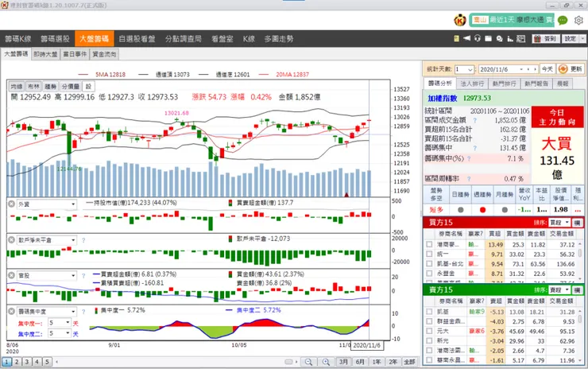Click the 布林 chart overlay button
The width and height of the screenshot is (588, 369).
click(33, 87)
